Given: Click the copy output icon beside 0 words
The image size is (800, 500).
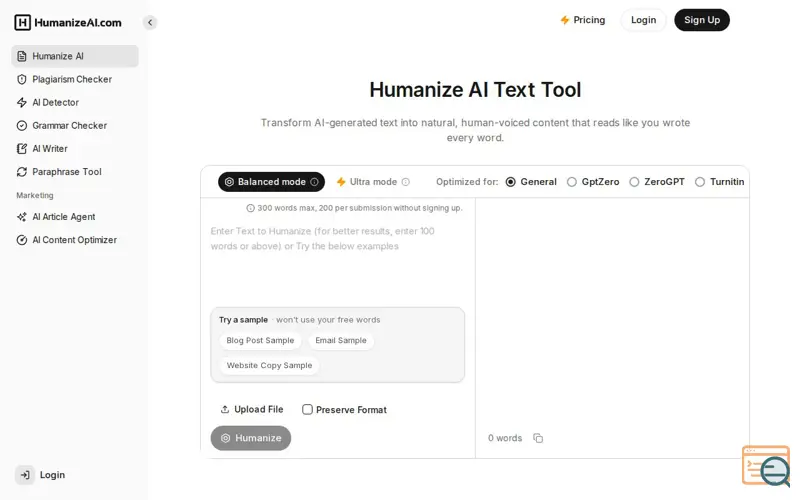Looking at the screenshot, I should point(538,438).
